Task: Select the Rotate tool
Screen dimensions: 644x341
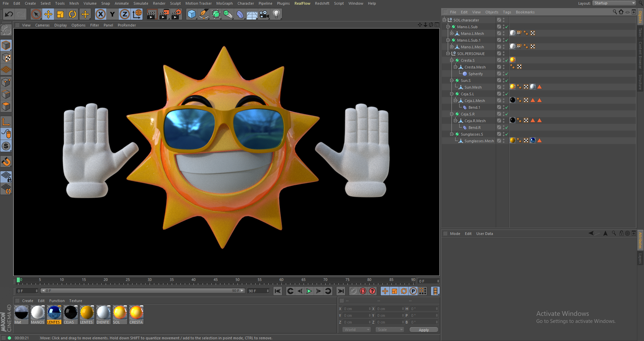Action: [72, 14]
